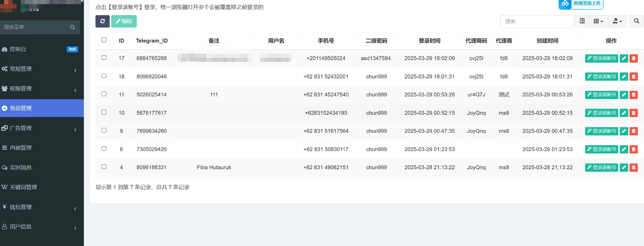Click the pencil edit icon for row ID 16
The image size is (644, 246).
[624, 76]
